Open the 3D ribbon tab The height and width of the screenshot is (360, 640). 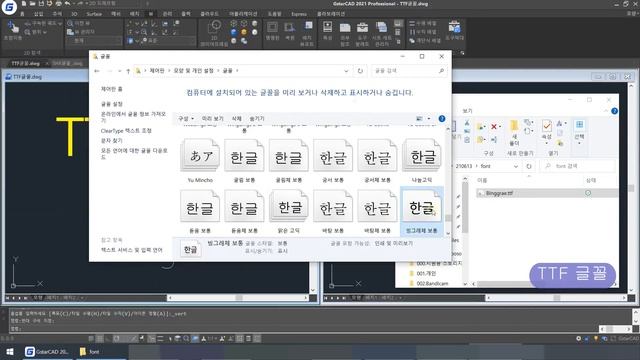click(74, 14)
